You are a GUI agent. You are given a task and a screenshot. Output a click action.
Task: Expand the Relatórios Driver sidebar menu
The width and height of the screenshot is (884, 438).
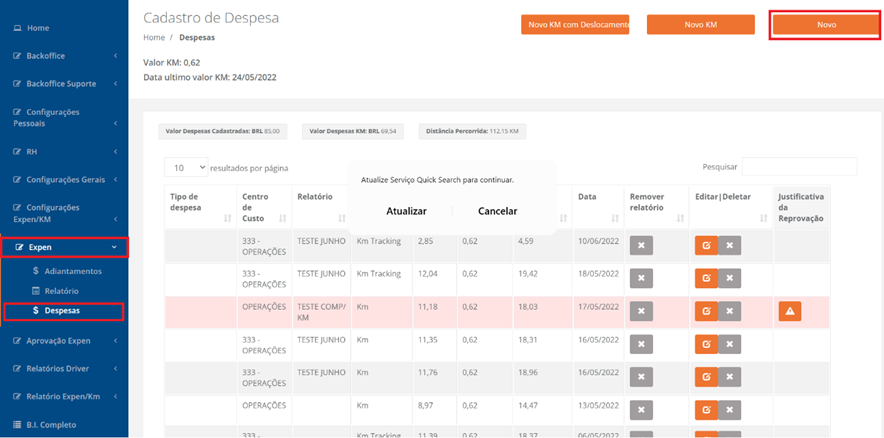[x=64, y=368]
